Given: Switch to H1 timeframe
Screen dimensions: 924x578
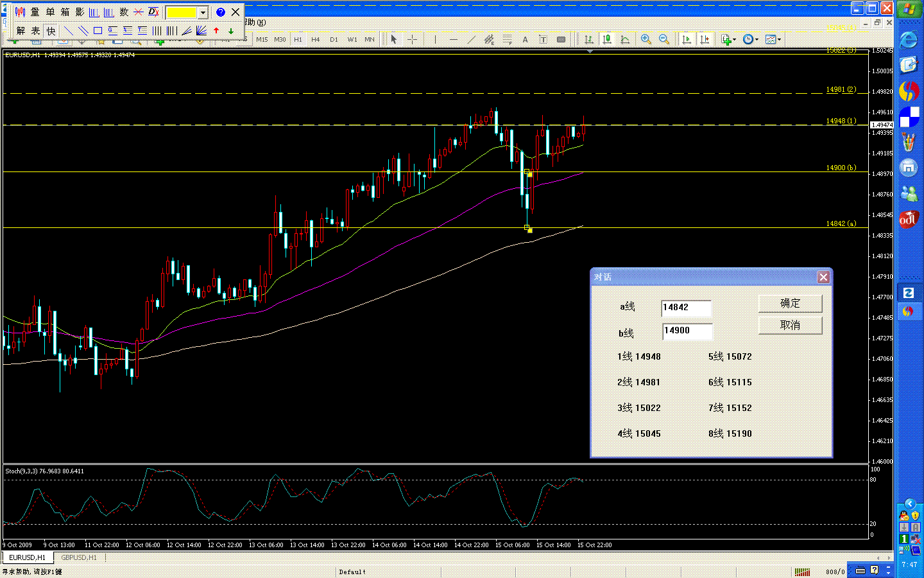Looking at the screenshot, I should click(298, 39).
